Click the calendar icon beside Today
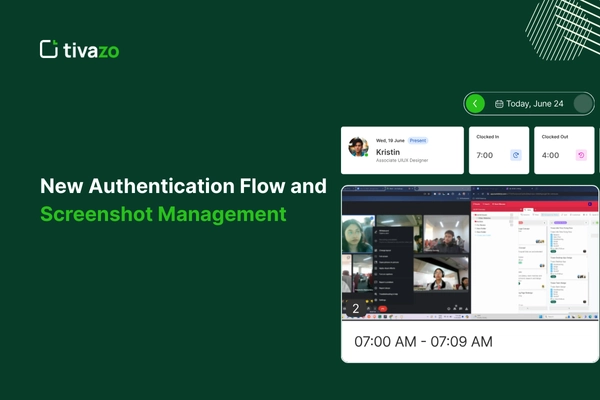The image size is (600, 400). [499, 104]
